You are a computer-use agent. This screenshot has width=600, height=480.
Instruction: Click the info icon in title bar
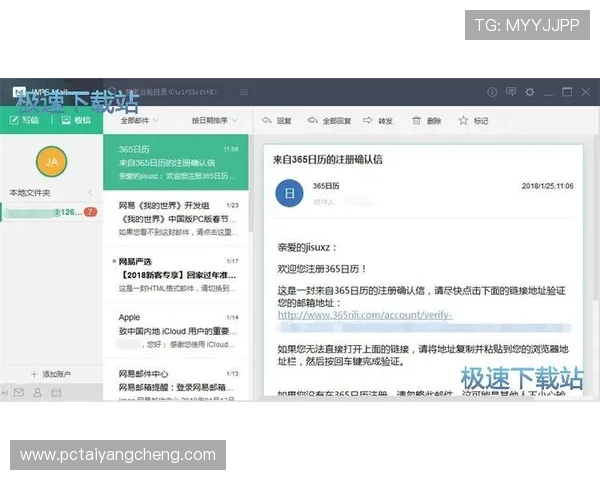click(x=492, y=92)
